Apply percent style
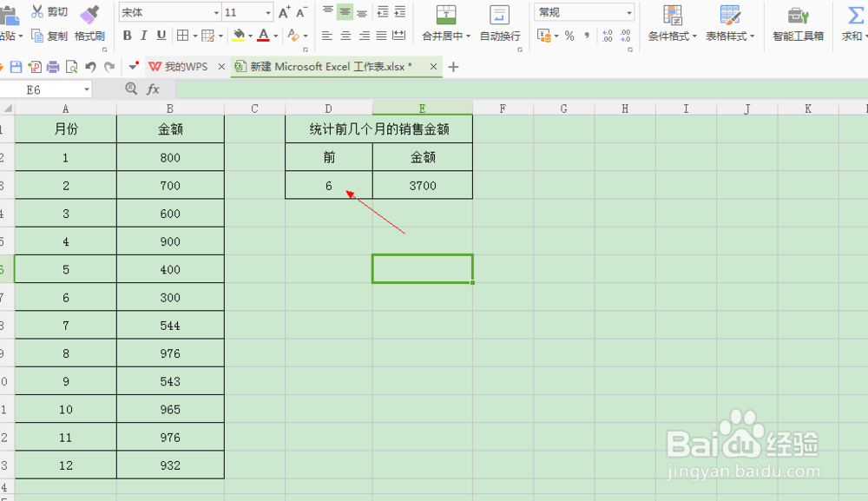This screenshot has width=868, height=501. pos(569,36)
